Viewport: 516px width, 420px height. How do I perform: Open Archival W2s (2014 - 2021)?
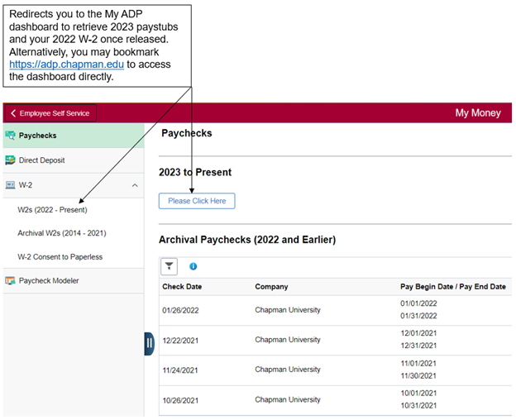coord(62,233)
